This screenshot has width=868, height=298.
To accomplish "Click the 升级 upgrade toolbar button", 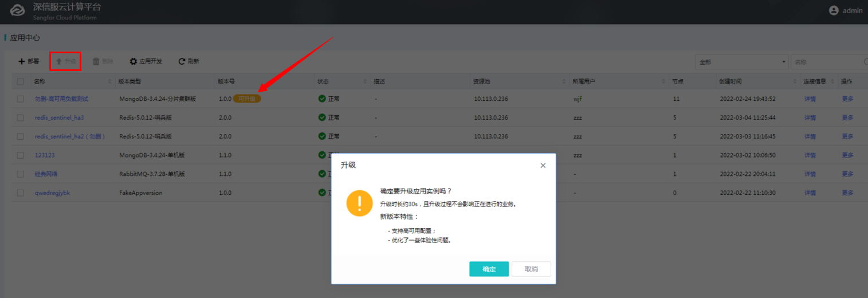I will [x=65, y=61].
